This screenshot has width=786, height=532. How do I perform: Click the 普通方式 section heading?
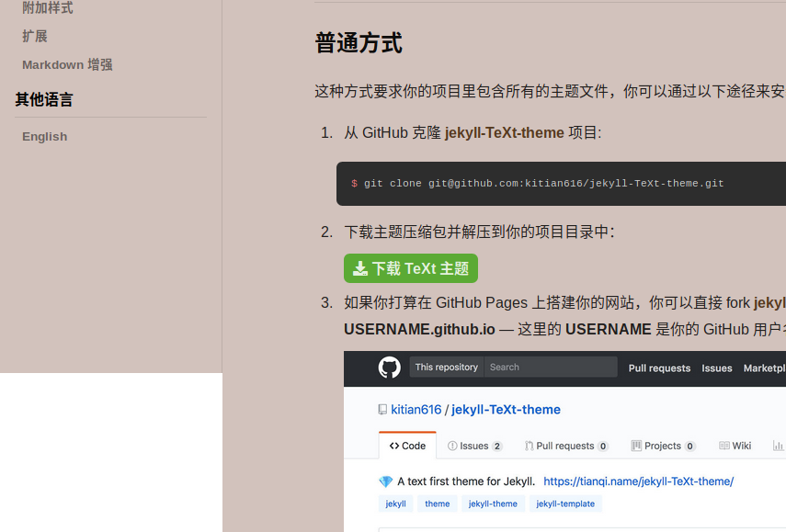click(359, 42)
